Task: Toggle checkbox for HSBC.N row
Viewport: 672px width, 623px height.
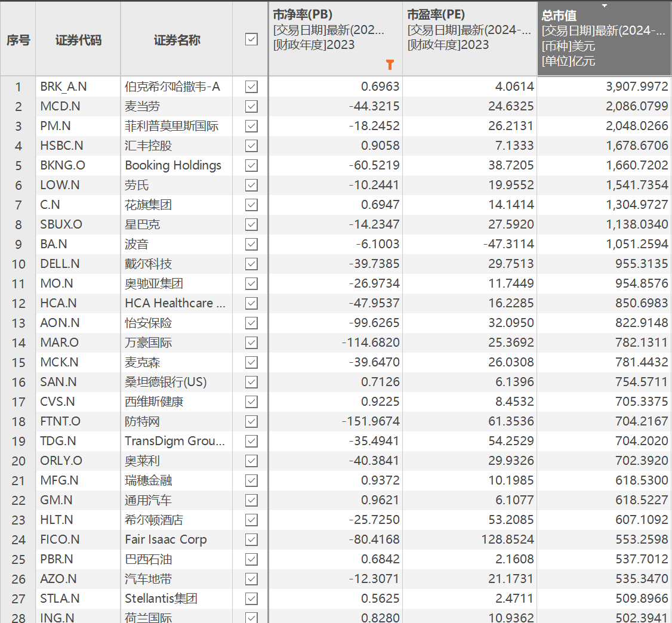Action: 252,146
